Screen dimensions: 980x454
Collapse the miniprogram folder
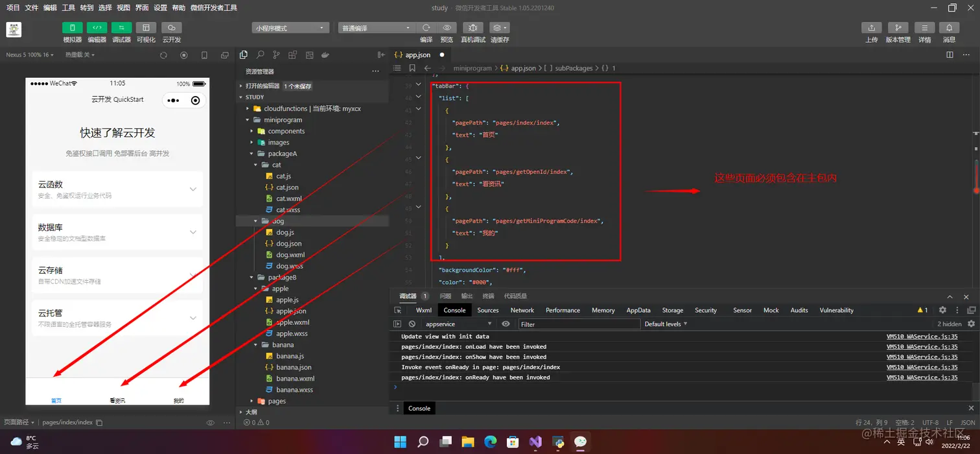click(x=313, y=120)
